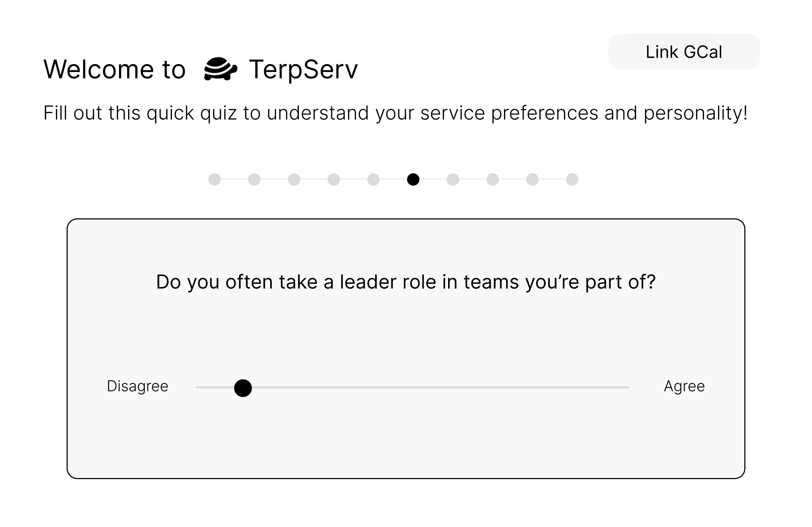Viewport: 812px width, 527px height.
Task: Click the quiz instructions subtitle
Action: click(x=395, y=113)
